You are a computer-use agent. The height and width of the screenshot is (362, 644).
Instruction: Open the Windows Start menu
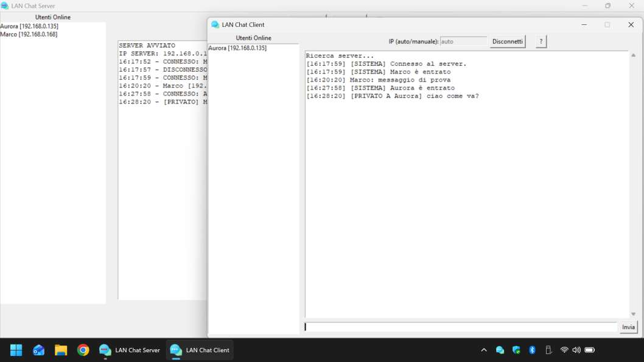tap(16, 350)
